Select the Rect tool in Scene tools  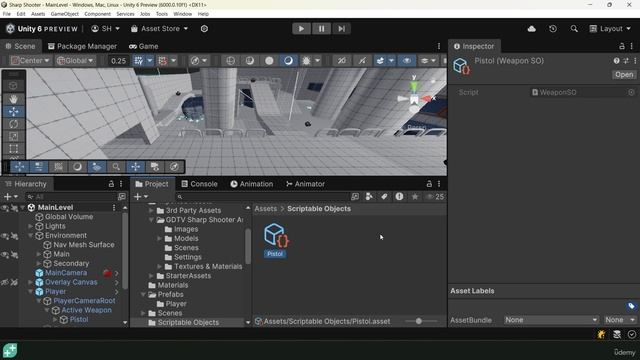click(x=13, y=149)
